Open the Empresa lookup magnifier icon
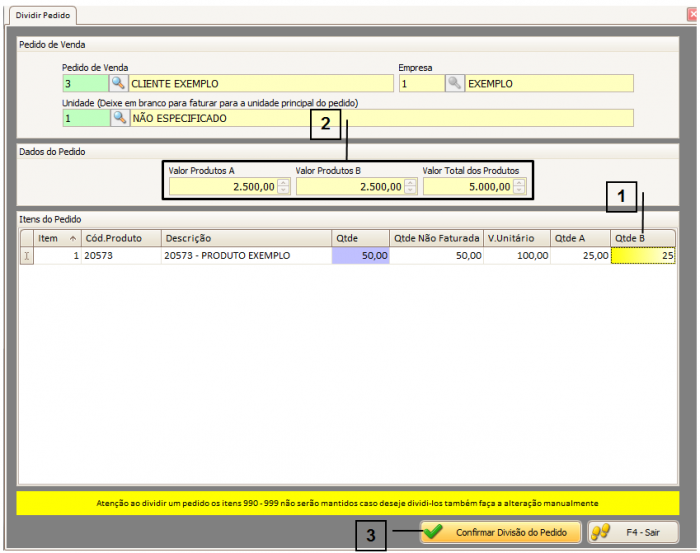 point(455,84)
